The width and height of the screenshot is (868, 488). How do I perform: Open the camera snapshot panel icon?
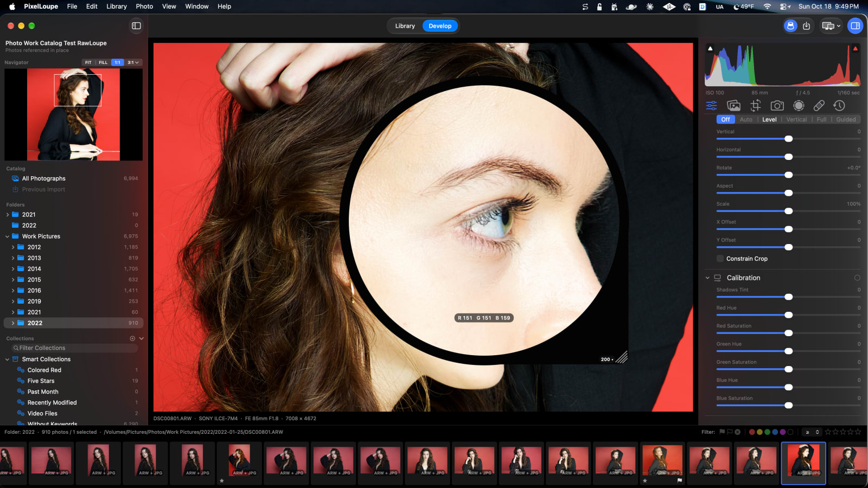777,106
